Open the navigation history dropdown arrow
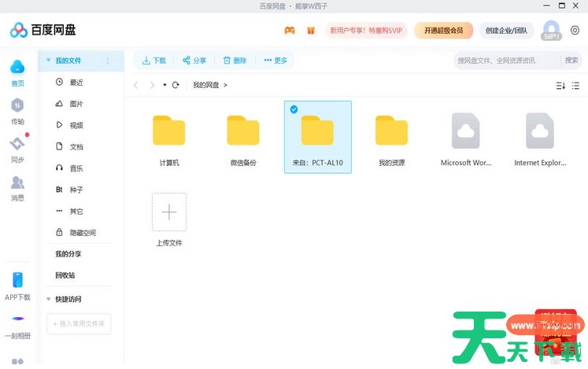The width and height of the screenshot is (588, 369). click(165, 85)
